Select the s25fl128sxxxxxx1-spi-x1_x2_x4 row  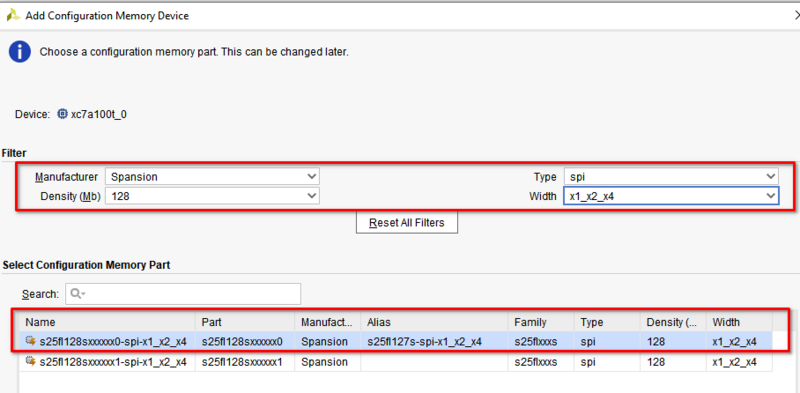tap(395, 362)
